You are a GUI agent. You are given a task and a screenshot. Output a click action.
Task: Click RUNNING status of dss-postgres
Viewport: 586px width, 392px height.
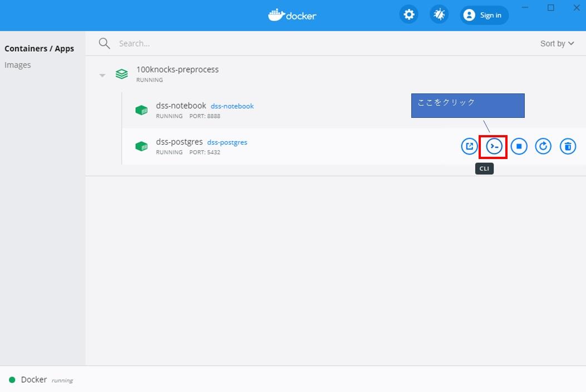click(169, 152)
